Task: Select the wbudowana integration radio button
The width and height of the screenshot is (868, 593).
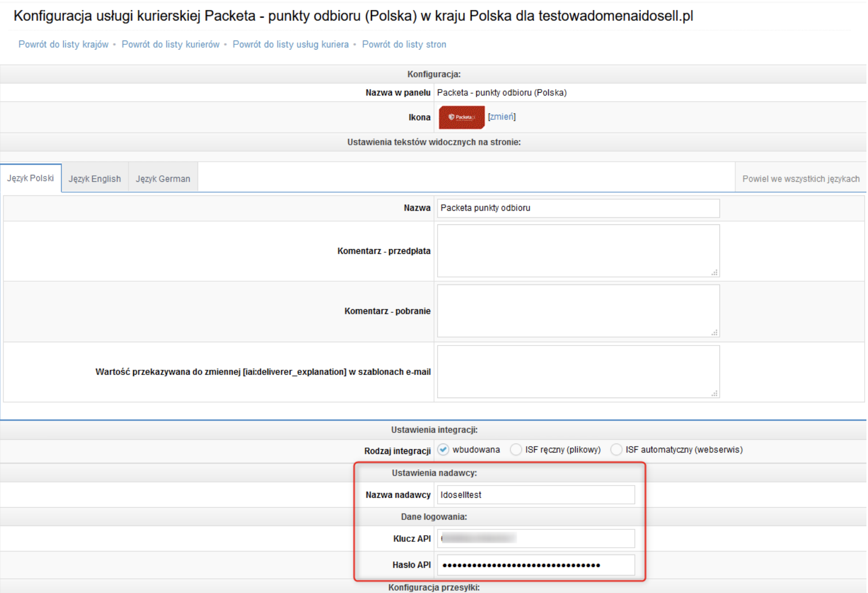Action: (443, 450)
